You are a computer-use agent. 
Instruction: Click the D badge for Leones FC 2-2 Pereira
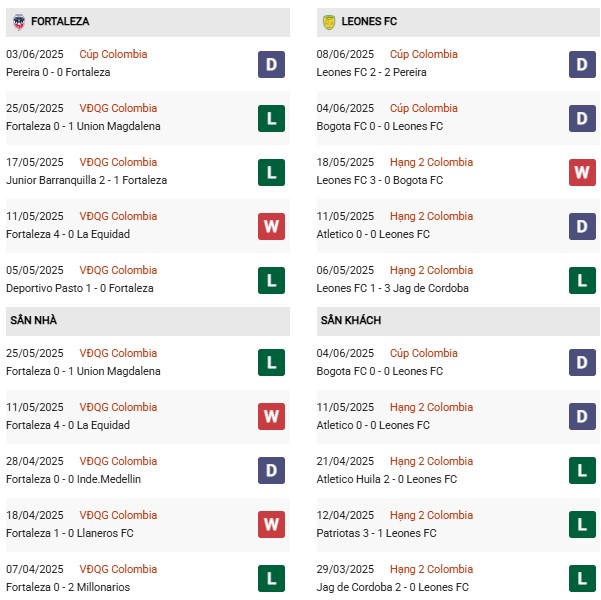[582, 64]
